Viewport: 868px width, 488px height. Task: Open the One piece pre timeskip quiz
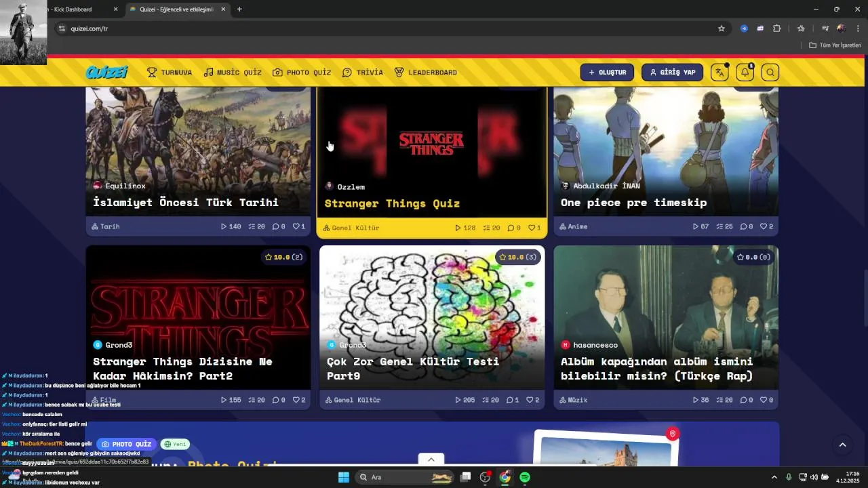click(633, 202)
